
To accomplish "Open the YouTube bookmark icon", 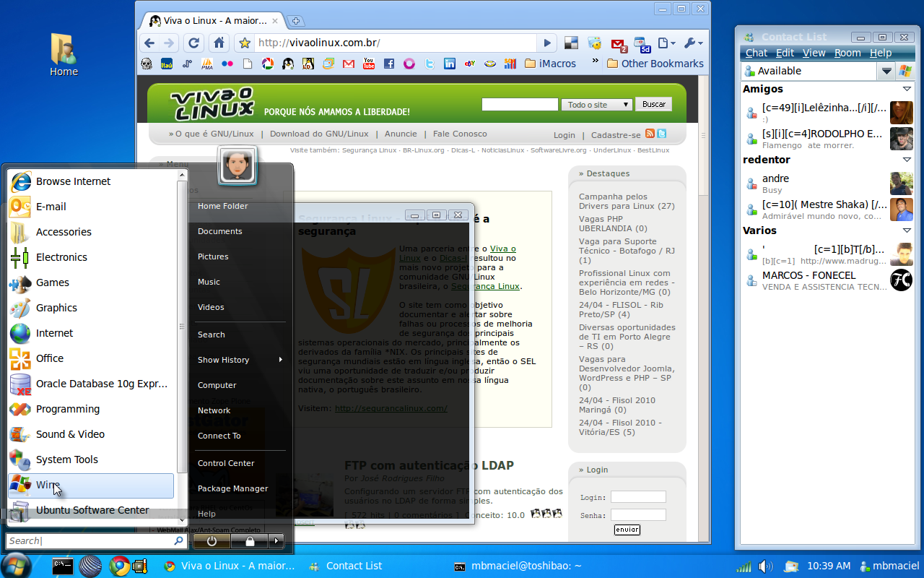I will coord(369,64).
